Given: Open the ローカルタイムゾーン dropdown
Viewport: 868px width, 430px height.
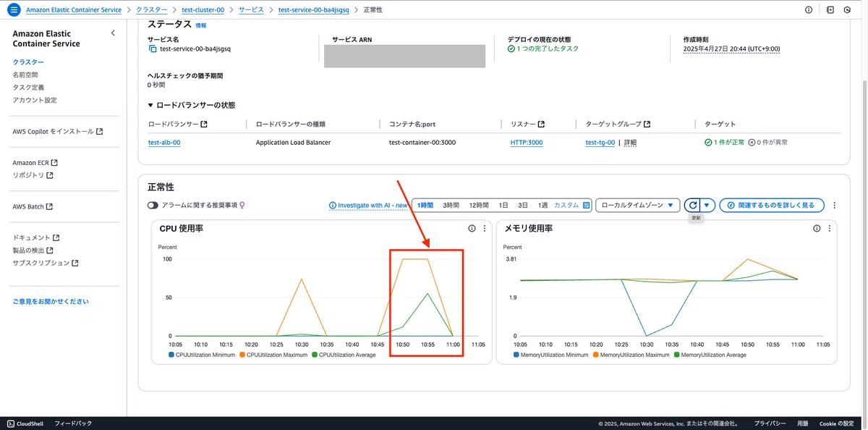Looking at the screenshot, I should click(638, 206).
